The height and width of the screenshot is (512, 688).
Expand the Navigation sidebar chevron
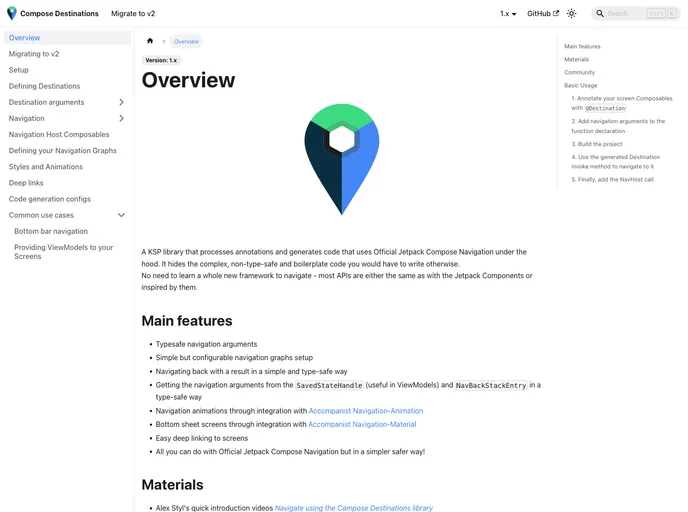coord(121,118)
